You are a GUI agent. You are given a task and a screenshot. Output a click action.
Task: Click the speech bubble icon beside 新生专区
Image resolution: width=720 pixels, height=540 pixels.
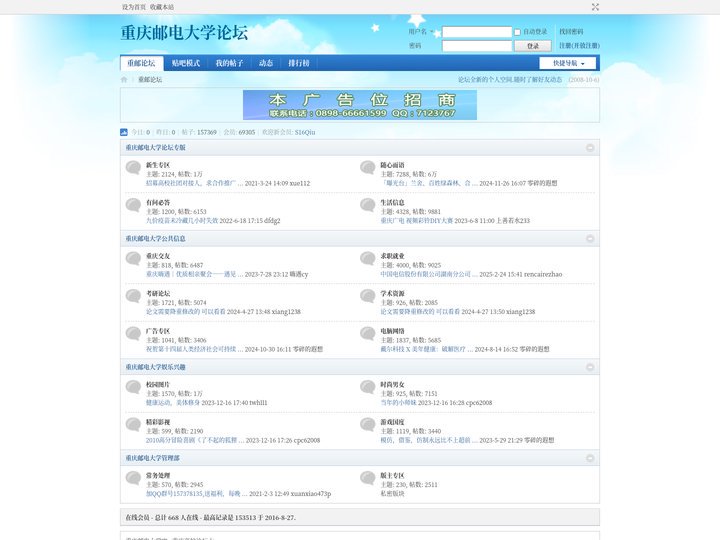[133, 168]
